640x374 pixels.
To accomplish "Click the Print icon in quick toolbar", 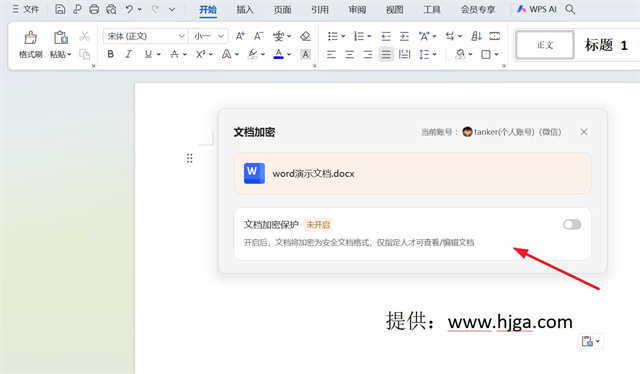I will coord(94,9).
